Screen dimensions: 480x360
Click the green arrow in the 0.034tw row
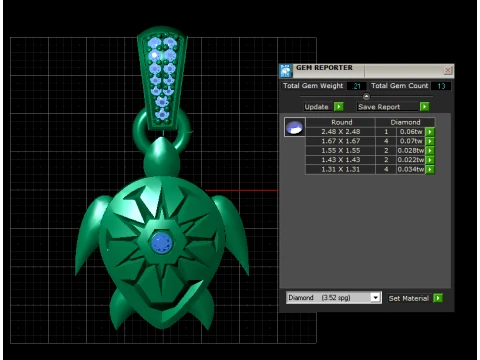tap(430, 169)
